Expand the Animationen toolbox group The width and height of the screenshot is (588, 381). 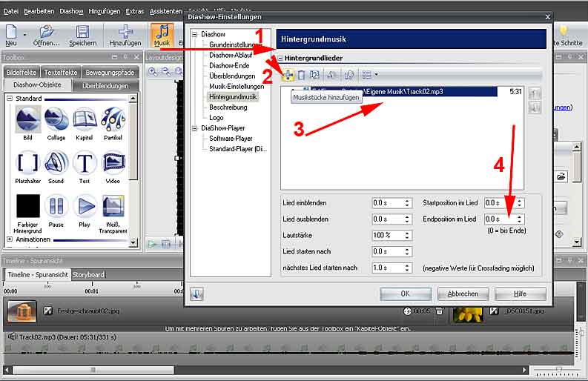(x=10, y=239)
